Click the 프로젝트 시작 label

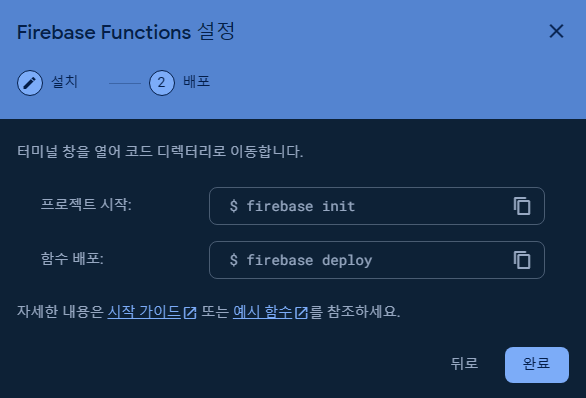[86, 204]
